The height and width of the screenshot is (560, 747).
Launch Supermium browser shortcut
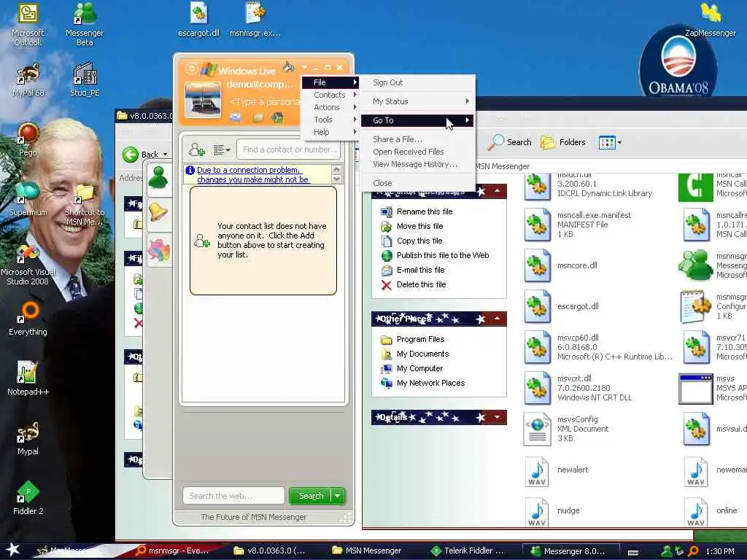coord(28,199)
